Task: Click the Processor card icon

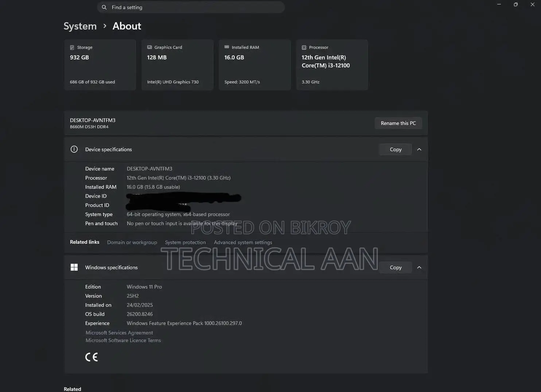Action: tap(304, 47)
